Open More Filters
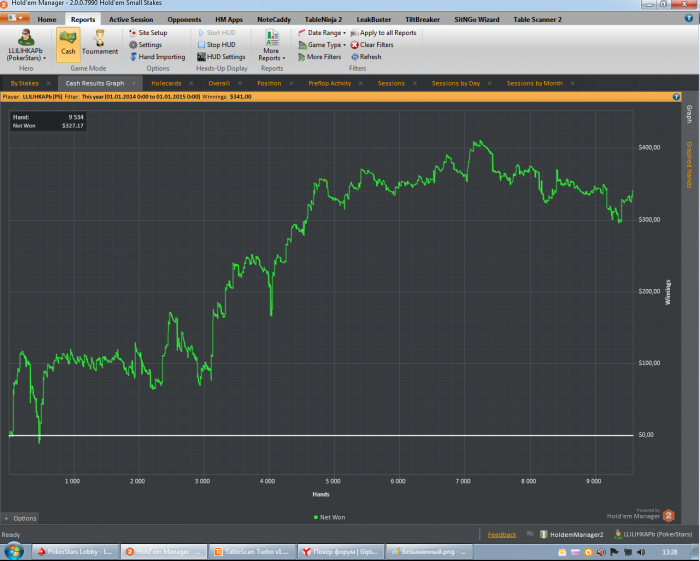Viewport: 700px width, 561px height. pos(319,57)
